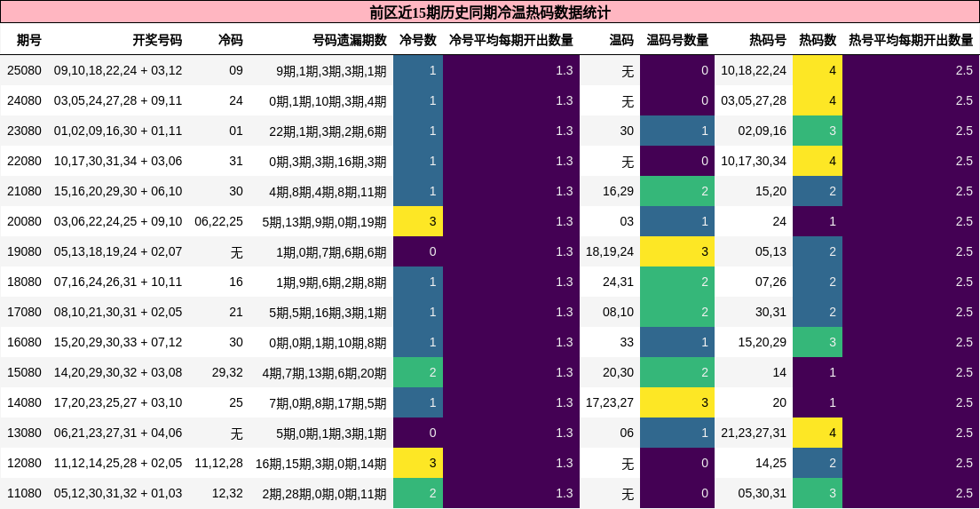Select omission values 16期,15期,3期,0期,14期
980x509 pixels.
coord(320,464)
